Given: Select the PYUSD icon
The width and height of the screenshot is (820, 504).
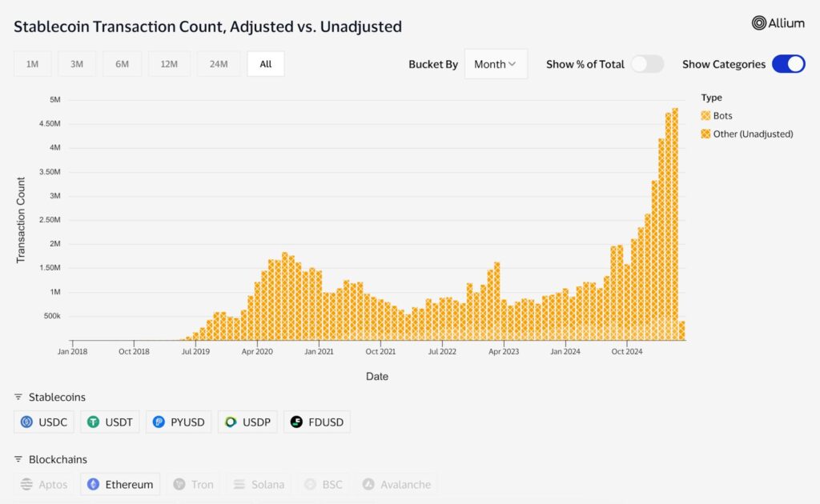Looking at the screenshot, I should 160,422.
